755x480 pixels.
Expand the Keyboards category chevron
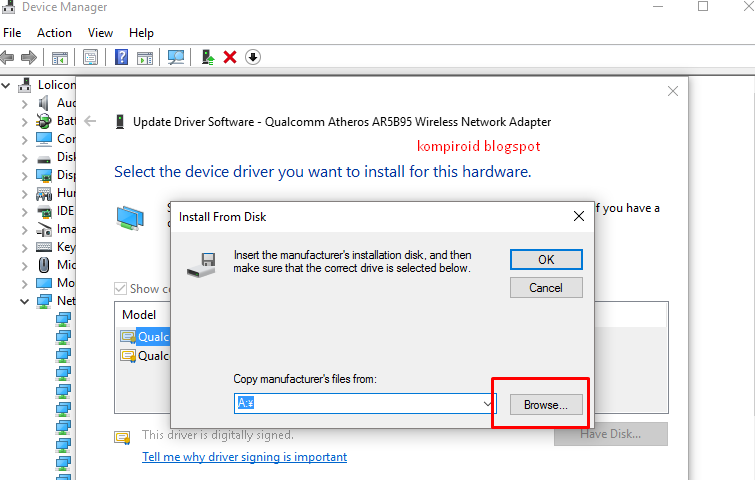(25, 247)
